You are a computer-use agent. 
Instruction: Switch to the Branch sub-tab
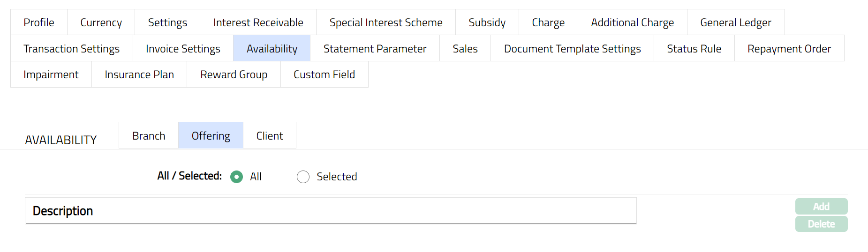pos(149,136)
